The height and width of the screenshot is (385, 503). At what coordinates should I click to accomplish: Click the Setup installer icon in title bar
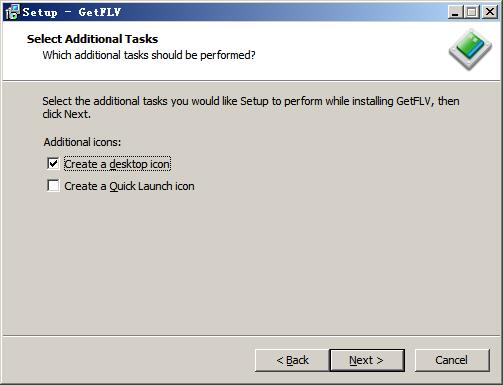pyautogui.click(x=12, y=12)
